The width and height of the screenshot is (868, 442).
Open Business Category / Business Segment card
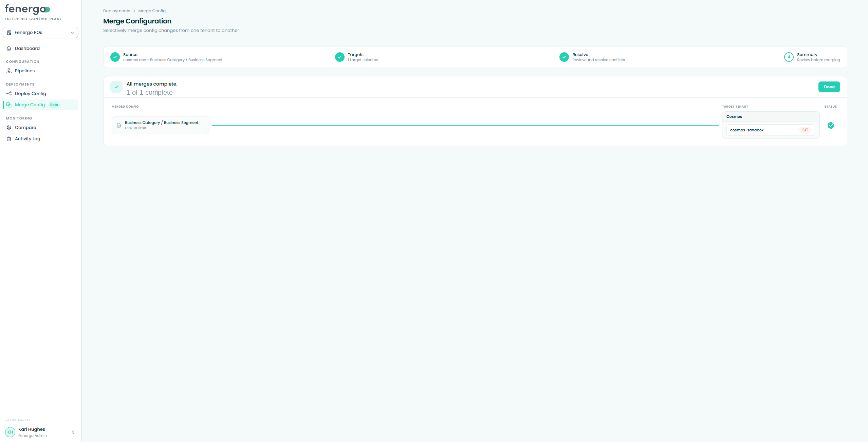161,125
